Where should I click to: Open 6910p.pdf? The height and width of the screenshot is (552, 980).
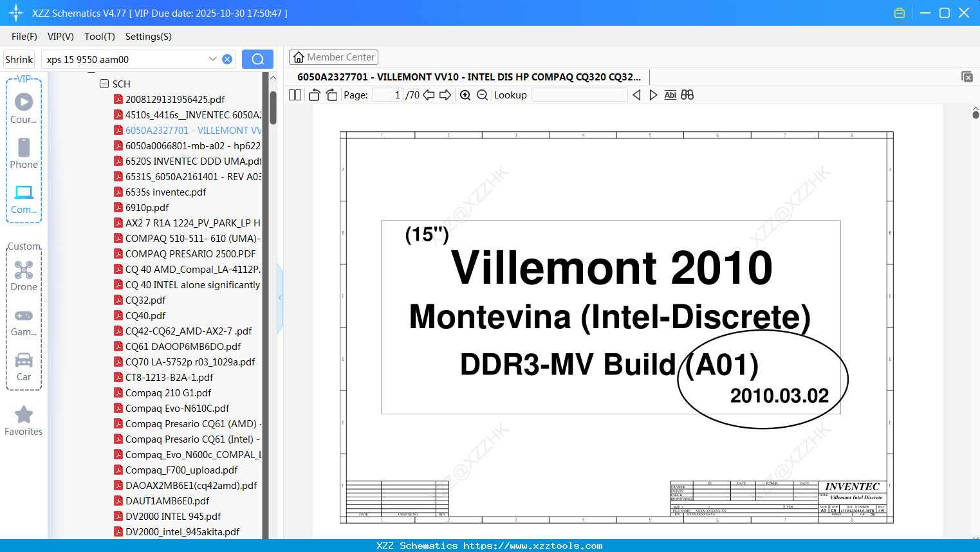(147, 207)
